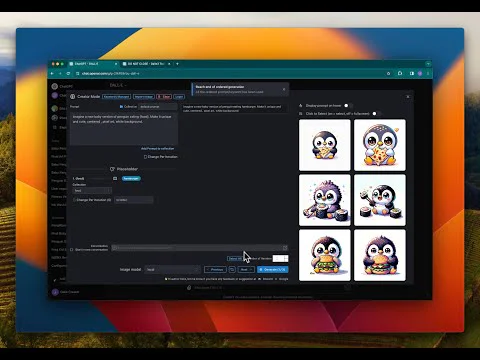Select the penguin holding sushi with chopsticks
Screen dimensions: 480x360
[x=380, y=200]
